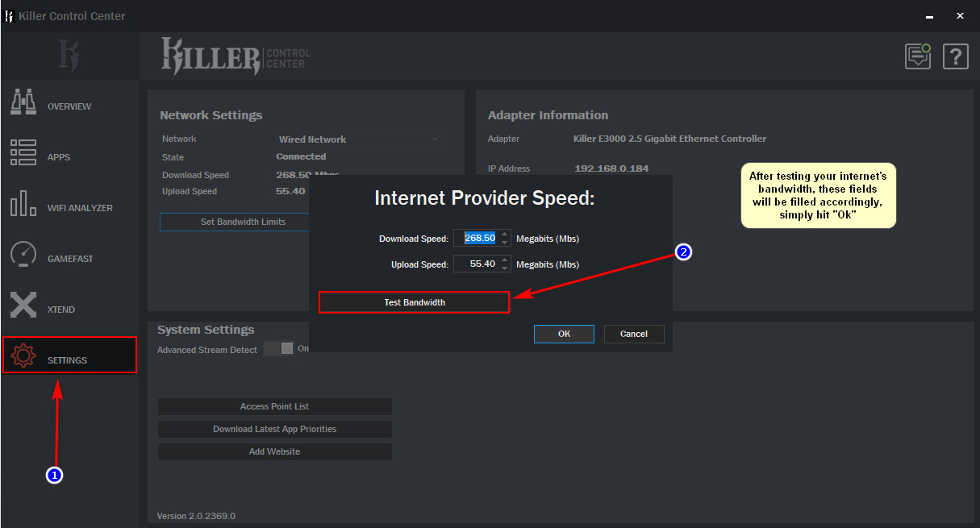Open the Settings gear in sidebar
The height and width of the screenshot is (528, 980).
[x=23, y=356]
